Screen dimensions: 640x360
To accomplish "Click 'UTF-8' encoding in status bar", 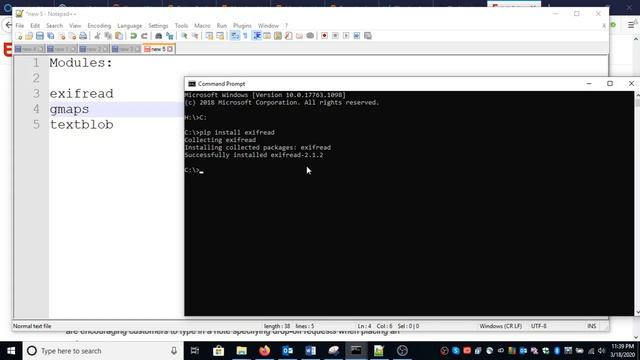I will [x=538, y=326].
